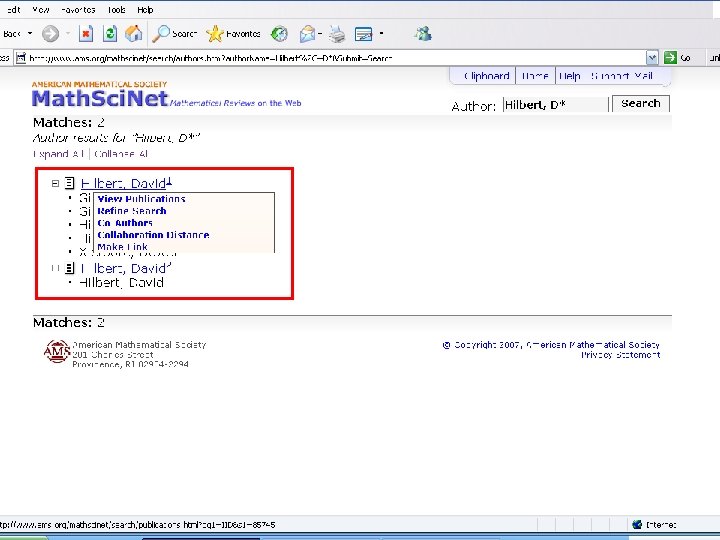Open the Mail icon dropdown arrow
720x540 pixels.
coord(320,34)
